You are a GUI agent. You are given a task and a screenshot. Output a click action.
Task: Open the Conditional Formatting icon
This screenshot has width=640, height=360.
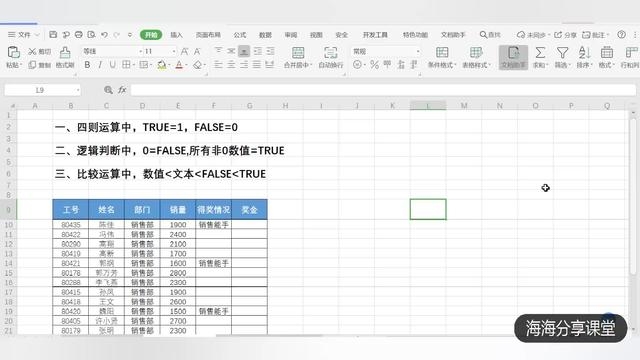pyautogui.click(x=442, y=52)
